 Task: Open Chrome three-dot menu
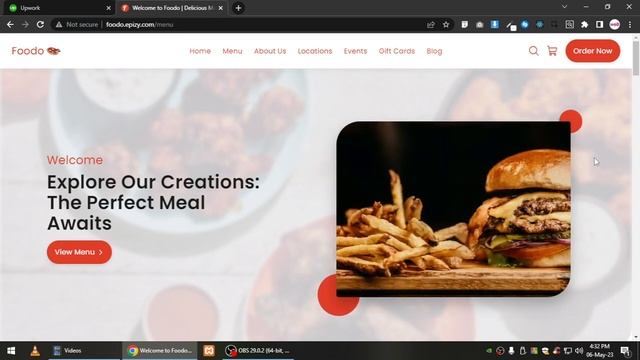[630, 24]
